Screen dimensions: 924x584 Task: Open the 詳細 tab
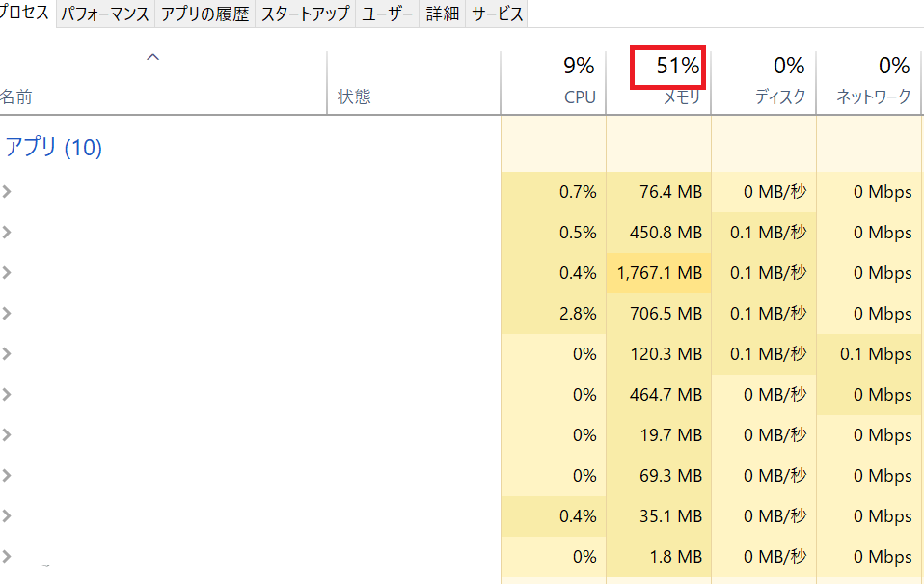coord(442,14)
